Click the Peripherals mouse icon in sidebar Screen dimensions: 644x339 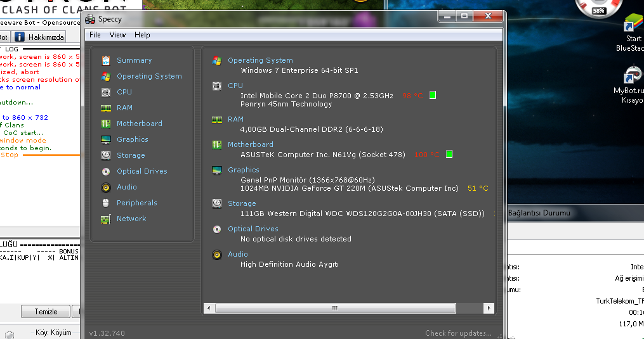click(106, 203)
